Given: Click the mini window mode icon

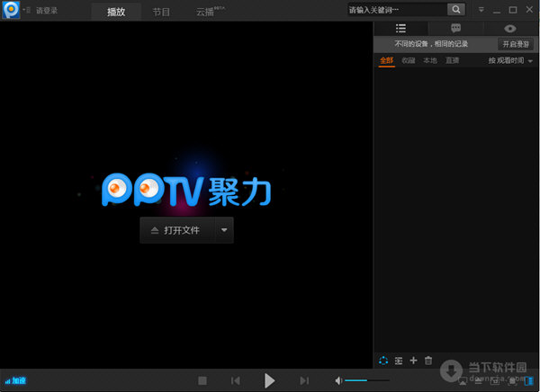Looking at the screenshot, I should click(x=495, y=380).
